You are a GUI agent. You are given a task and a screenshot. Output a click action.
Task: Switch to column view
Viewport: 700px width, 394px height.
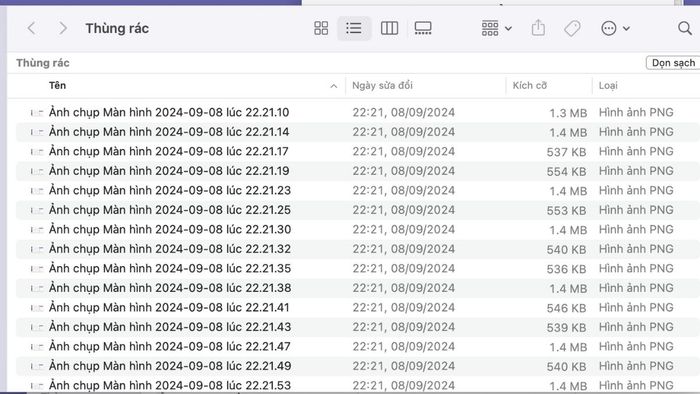pos(389,28)
